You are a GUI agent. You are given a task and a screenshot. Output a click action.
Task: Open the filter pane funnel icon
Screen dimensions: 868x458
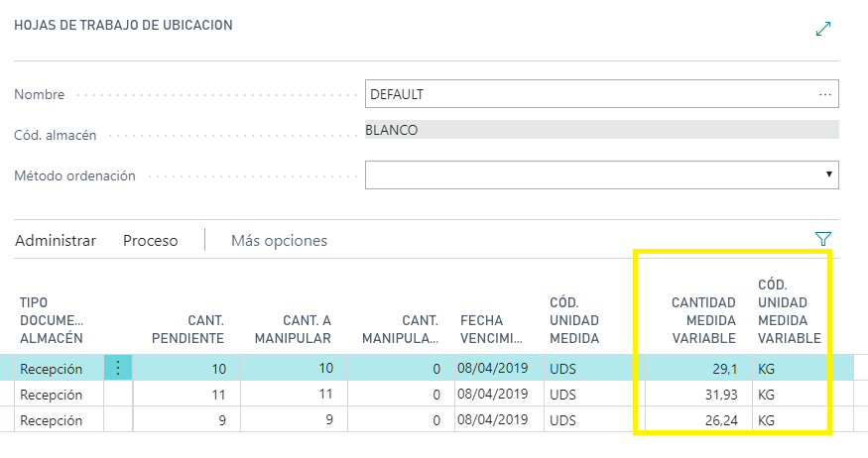pyautogui.click(x=823, y=239)
